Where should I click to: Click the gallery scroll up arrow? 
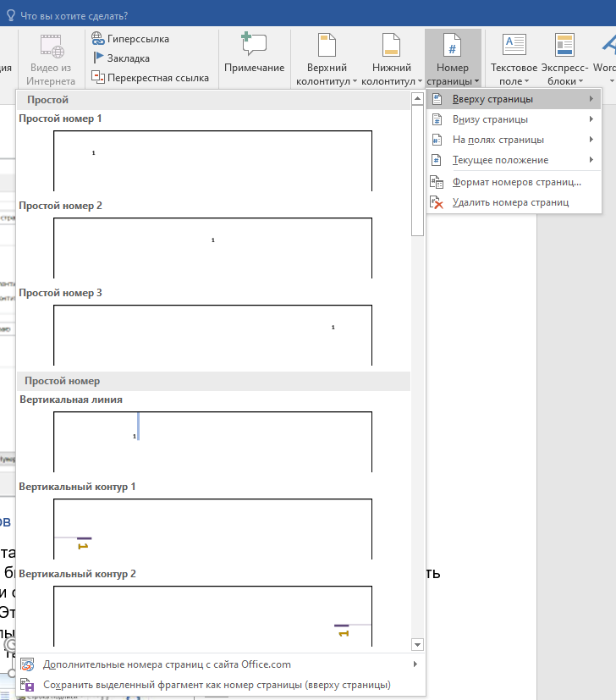417,98
